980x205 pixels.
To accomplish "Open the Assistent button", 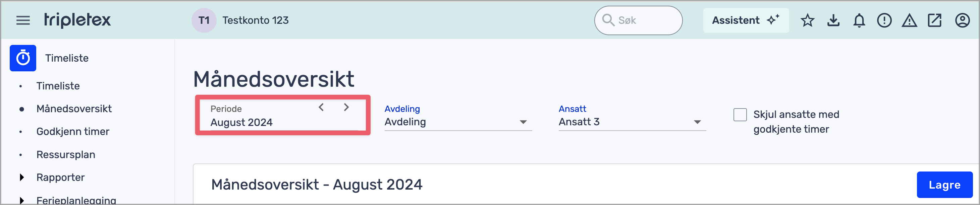I will click(x=745, y=20).
